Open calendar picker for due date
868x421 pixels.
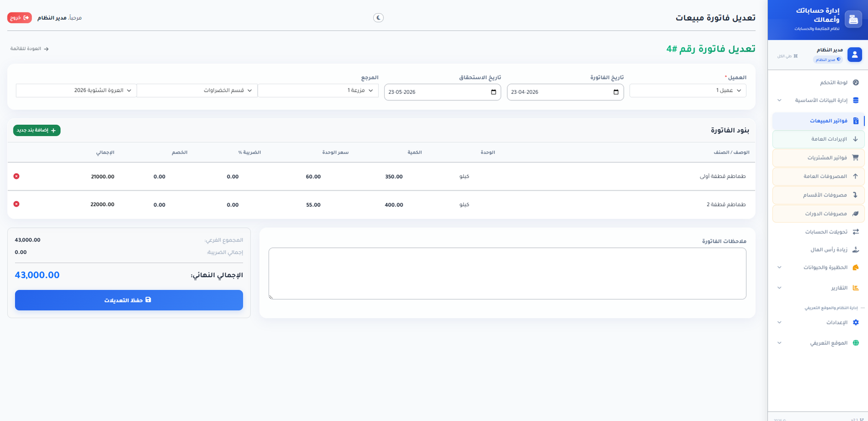[x=493, y=92]
